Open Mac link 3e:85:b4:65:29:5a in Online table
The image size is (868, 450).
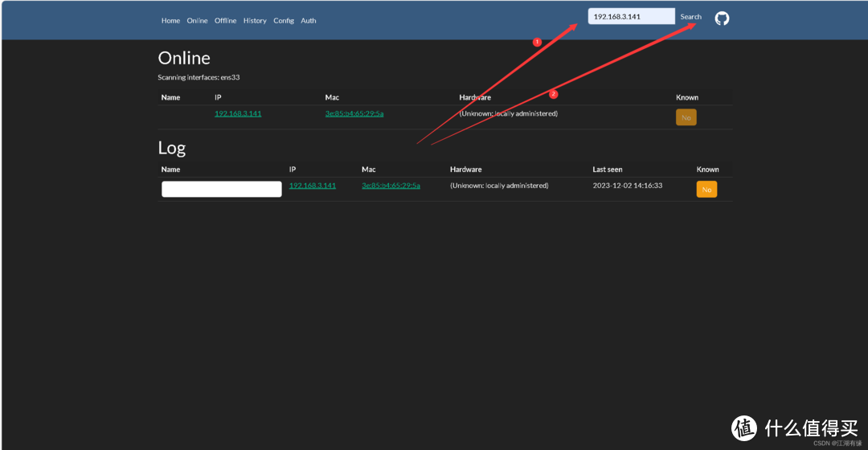click(354, 113)
